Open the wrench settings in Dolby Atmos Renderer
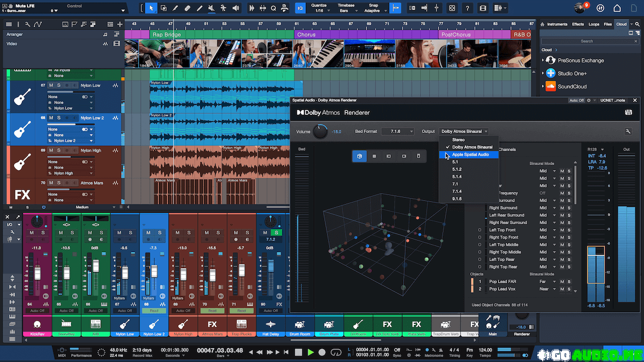 [628, 131]
